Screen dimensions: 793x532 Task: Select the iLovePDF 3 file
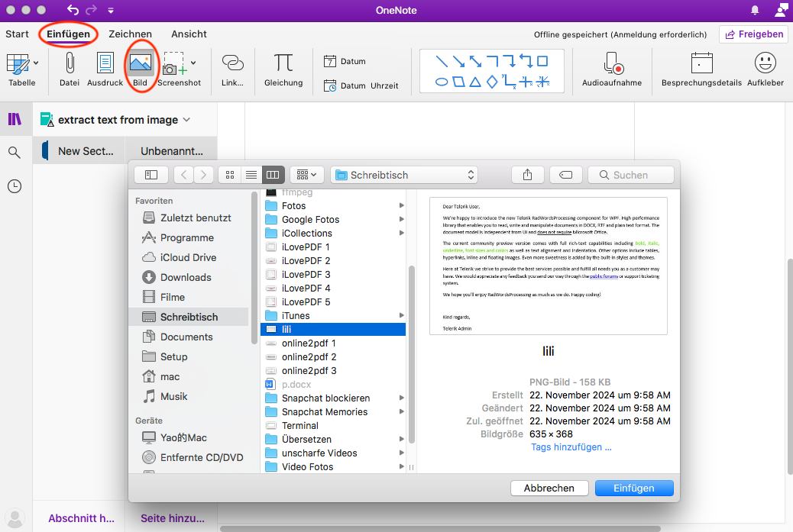[x=333, y=274]
